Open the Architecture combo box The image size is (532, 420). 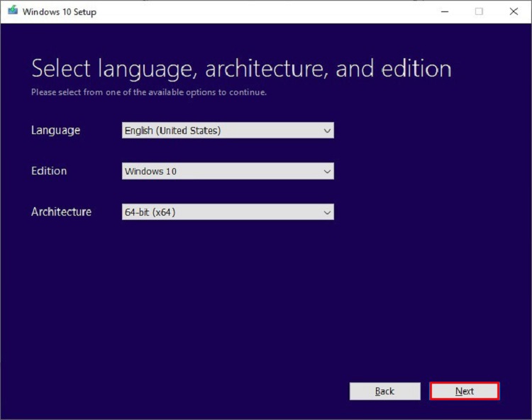[227, 211]
